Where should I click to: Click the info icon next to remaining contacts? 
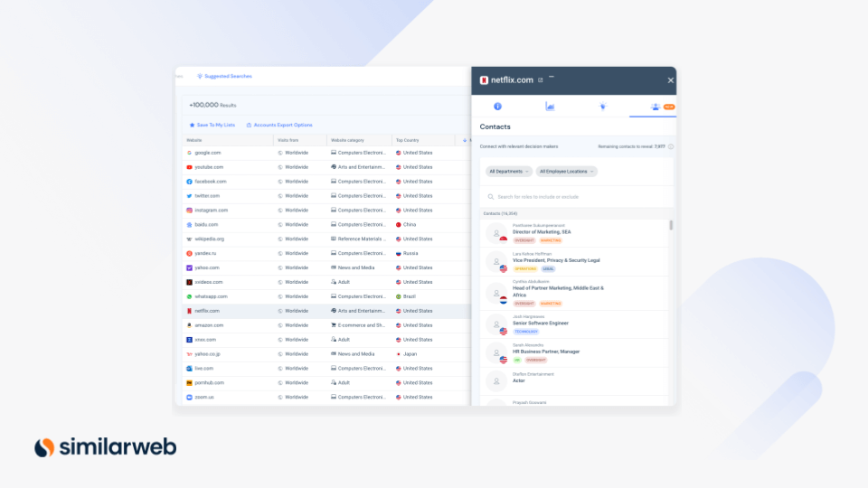(671, 146)
